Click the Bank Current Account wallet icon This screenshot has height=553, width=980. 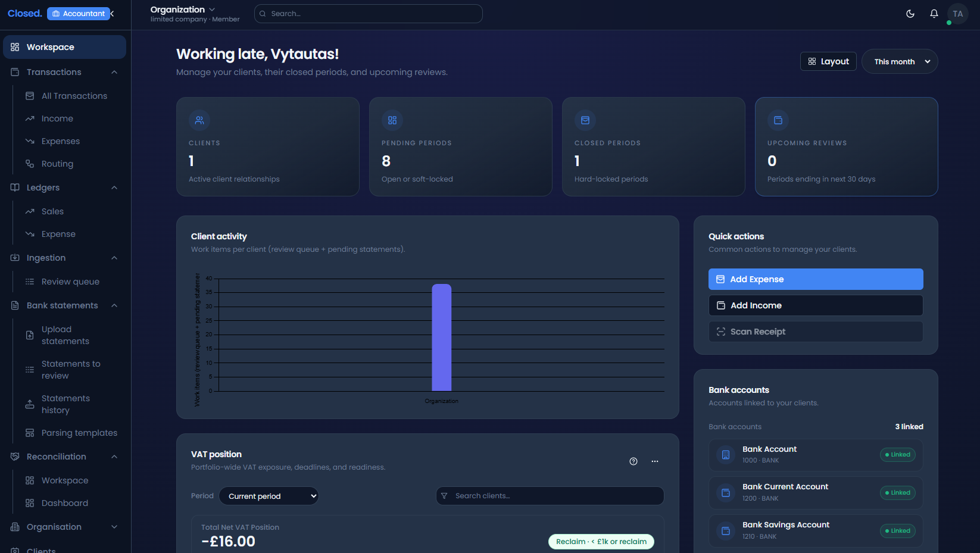coord(726,493)
